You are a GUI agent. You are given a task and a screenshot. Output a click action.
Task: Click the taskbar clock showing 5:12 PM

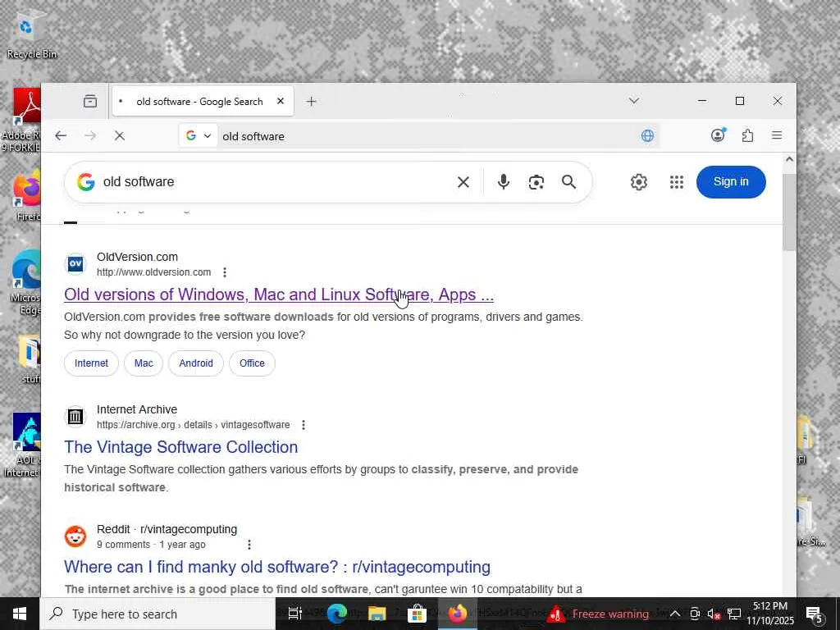pos(769,614)
